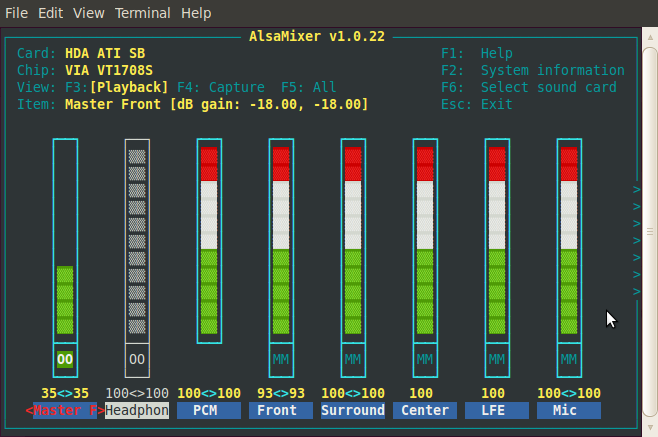
Task: Click the vertical scrollbar thumb
Action: click(650, 232)
